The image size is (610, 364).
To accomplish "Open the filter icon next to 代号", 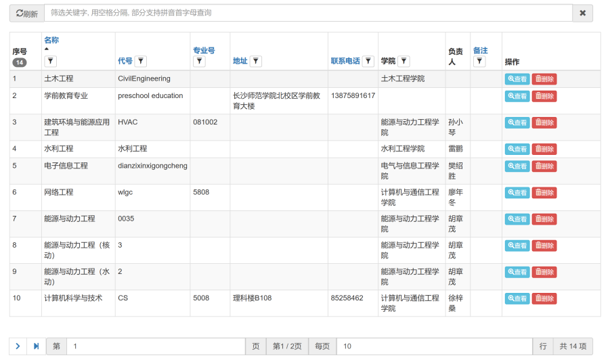I will pyautogui.click(x=141, y=62).
